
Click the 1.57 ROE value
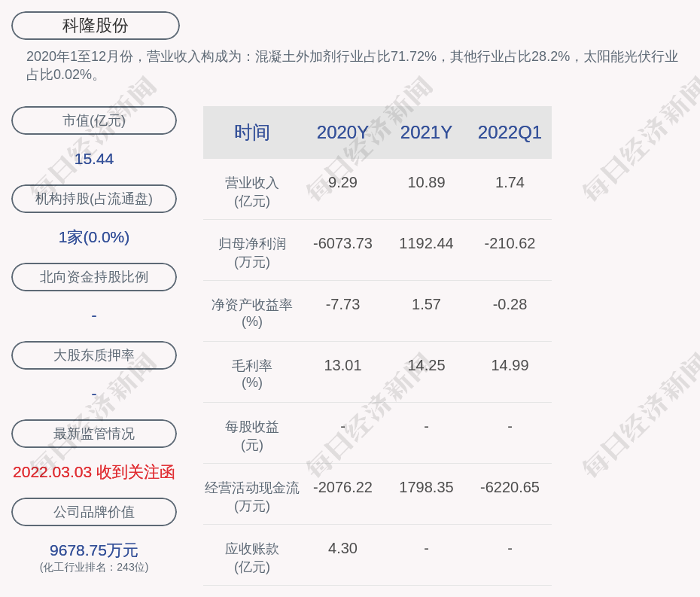point(426,305)
